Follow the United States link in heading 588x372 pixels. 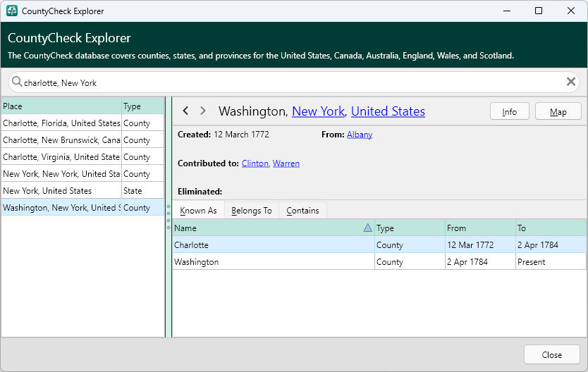coord(388,111)
